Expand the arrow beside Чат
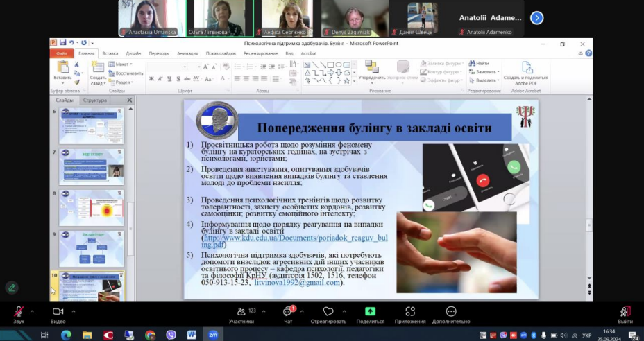Viewport: 644px width, 341px height. point(302,311)
